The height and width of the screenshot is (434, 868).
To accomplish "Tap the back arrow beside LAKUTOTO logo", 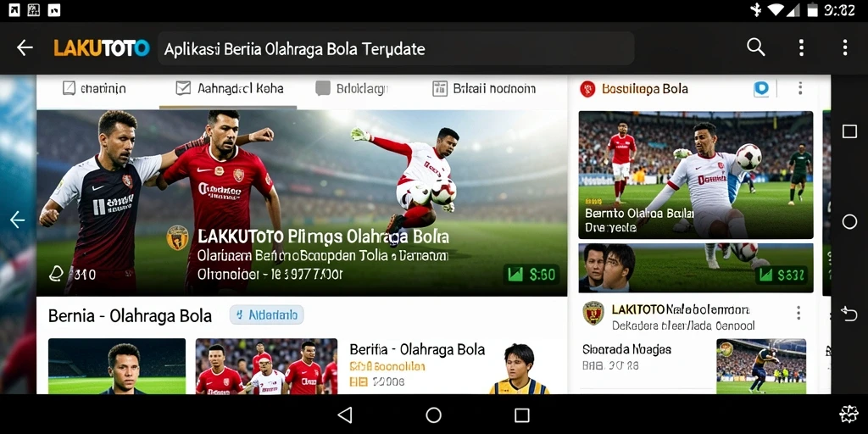I will [x=25, y=48].
